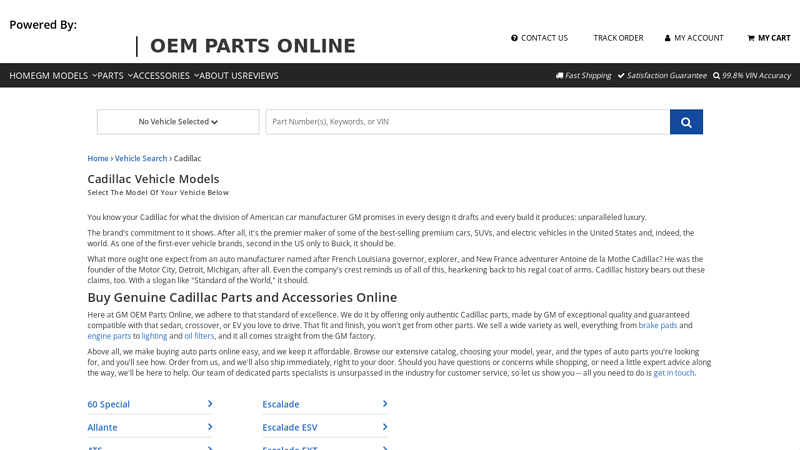
Task: Open the Contact Us link
Action: 539,38
